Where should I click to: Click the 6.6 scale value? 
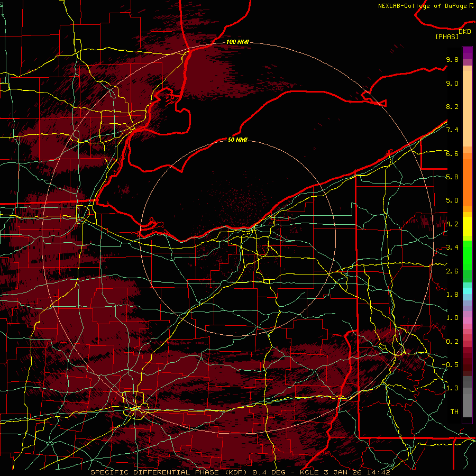(452, 153)
